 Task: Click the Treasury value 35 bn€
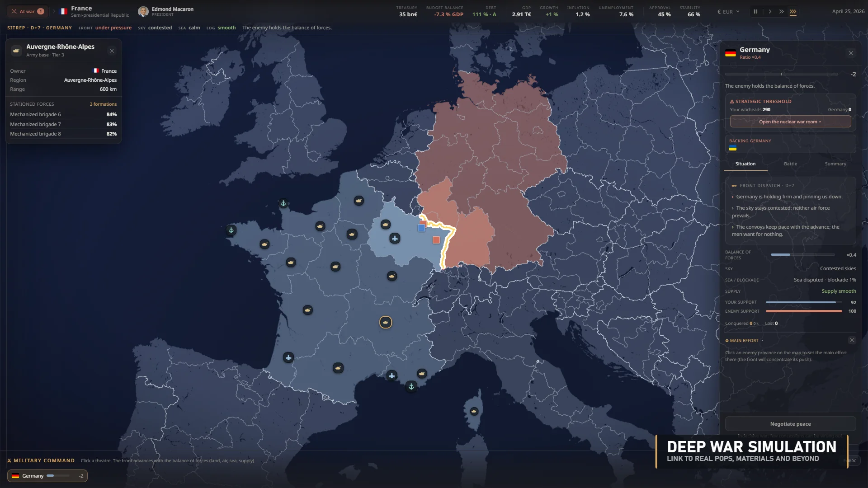pyautogui.click(x=408, y=14)
